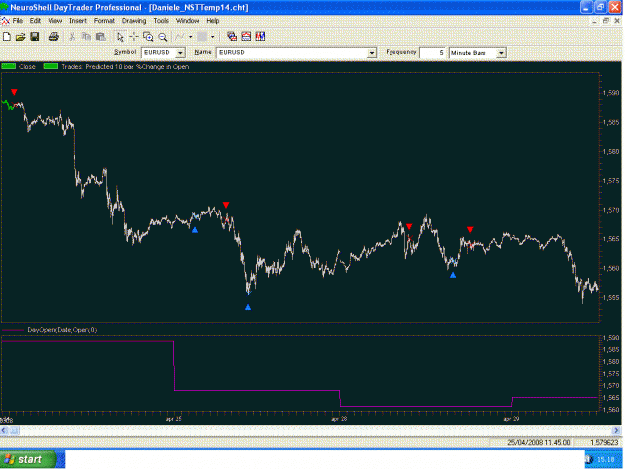This screenshot has height=469, width=625.
Task: Open the View menu
Action: (x=55, y=21)
